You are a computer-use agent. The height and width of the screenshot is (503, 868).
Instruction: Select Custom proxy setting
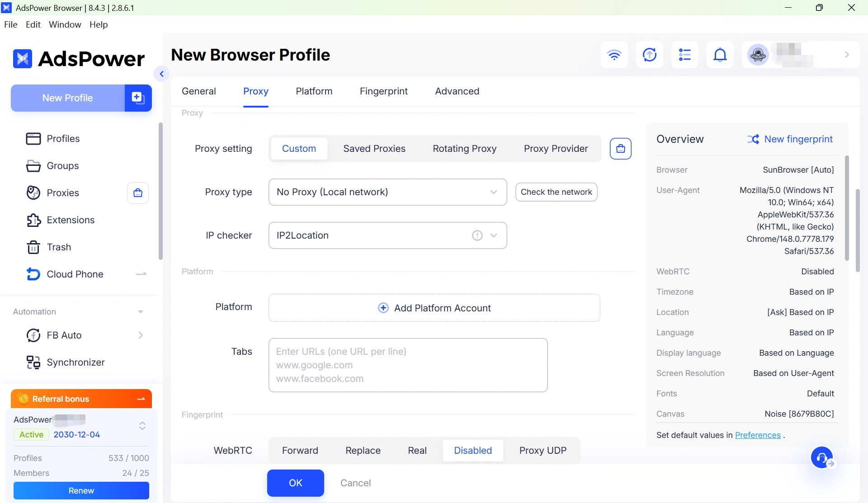tap(299, 149)
